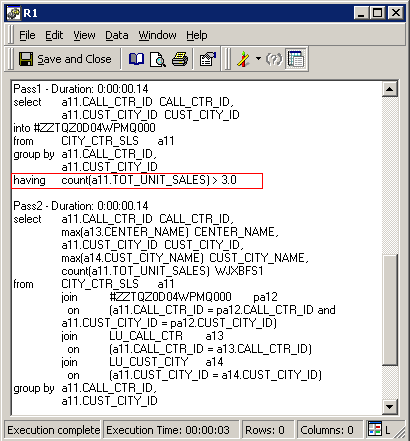Open the View menu
Image resolution: width=410 pixels, height=441 pixels.
coord(84,35)
